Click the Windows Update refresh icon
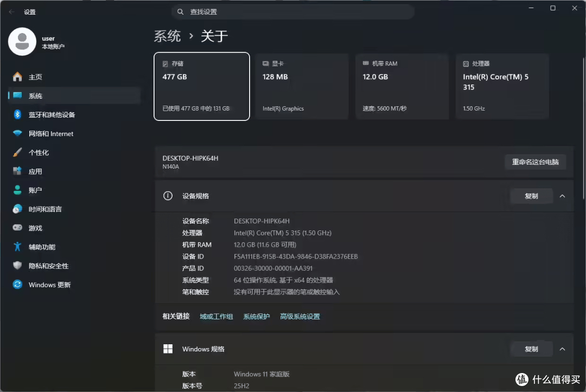The width and height of the screenshot is (586, 392). tap(17, 285)
